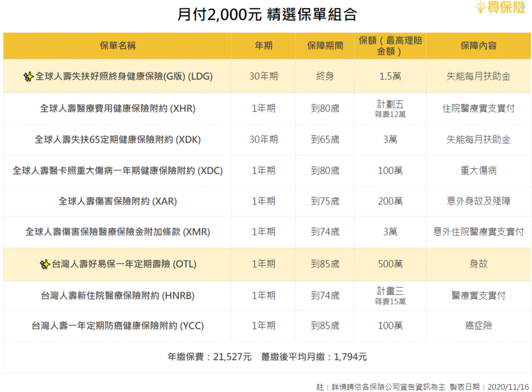The width and height of the screenshot is (532, 392).
Task: Click 100萬 in the YCC row
Action: pos(390,326)
